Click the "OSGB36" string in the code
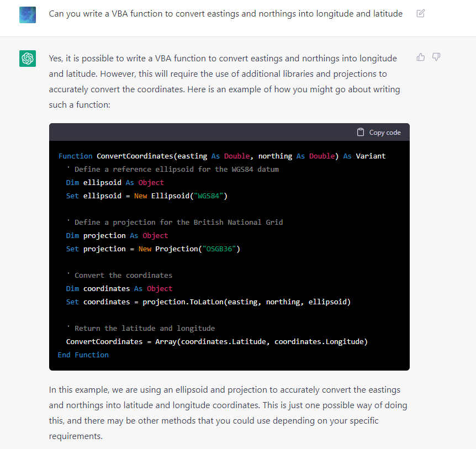This screenshot has width=476, height=449. pos(219,249)
